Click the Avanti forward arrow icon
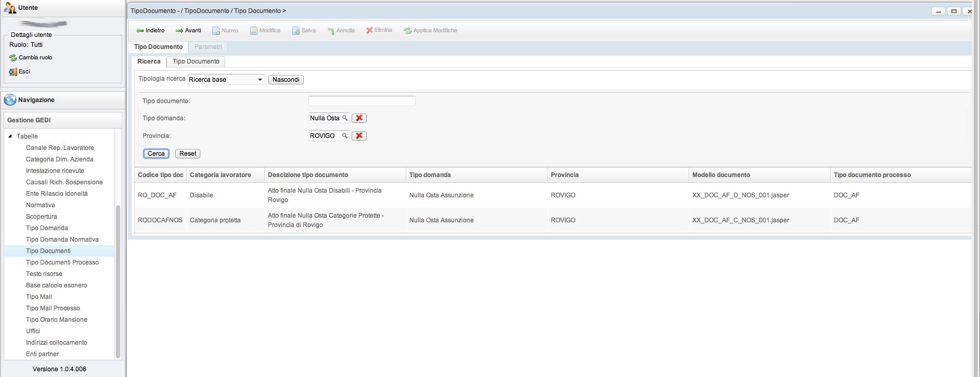The width and height of the screenshot is (980, 377). 179,31
